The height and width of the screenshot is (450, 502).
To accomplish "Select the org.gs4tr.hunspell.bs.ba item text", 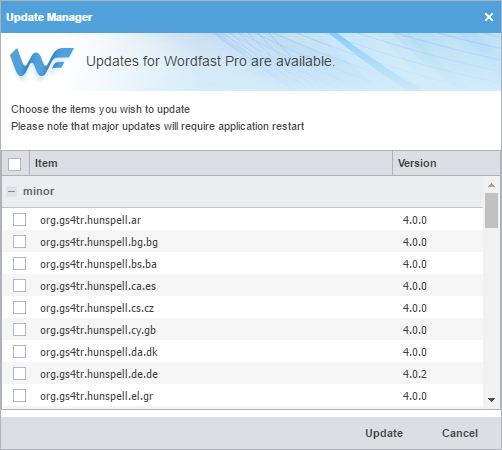I will coord(98,264).
